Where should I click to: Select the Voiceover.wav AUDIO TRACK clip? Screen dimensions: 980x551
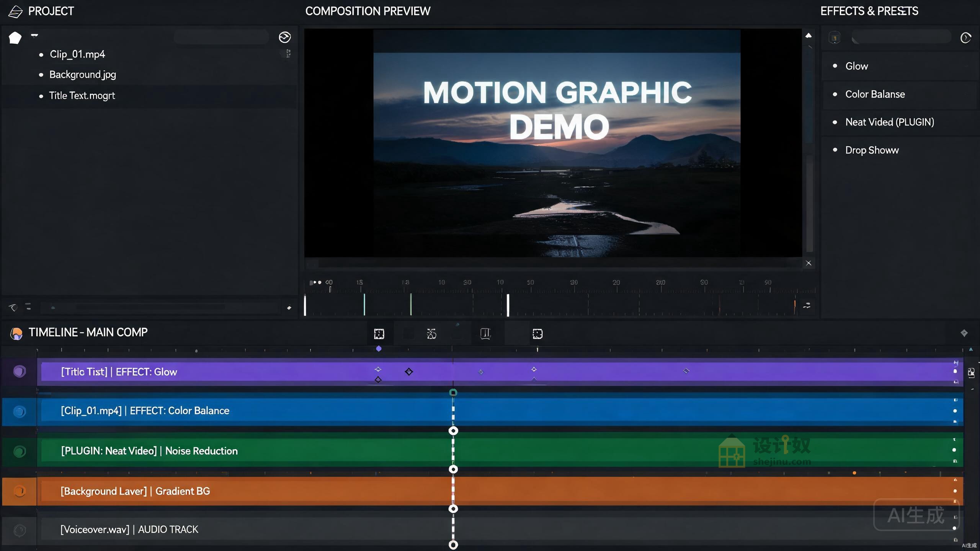[502, 530]
